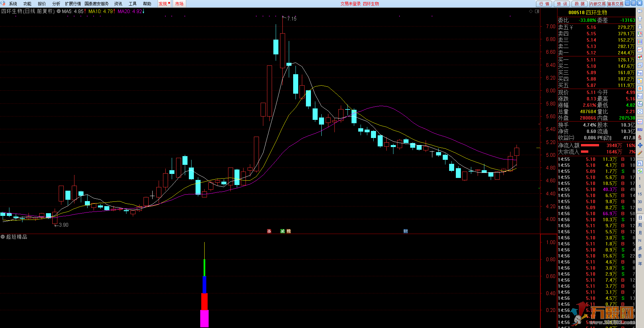Click the F10 company info icon

tap(640, 73)
